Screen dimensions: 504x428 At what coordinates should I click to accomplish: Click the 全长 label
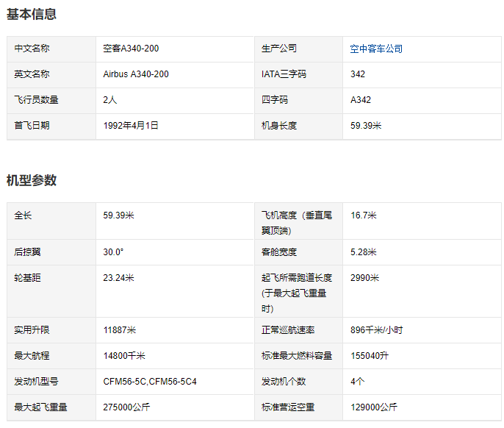(x=23, y=215)
